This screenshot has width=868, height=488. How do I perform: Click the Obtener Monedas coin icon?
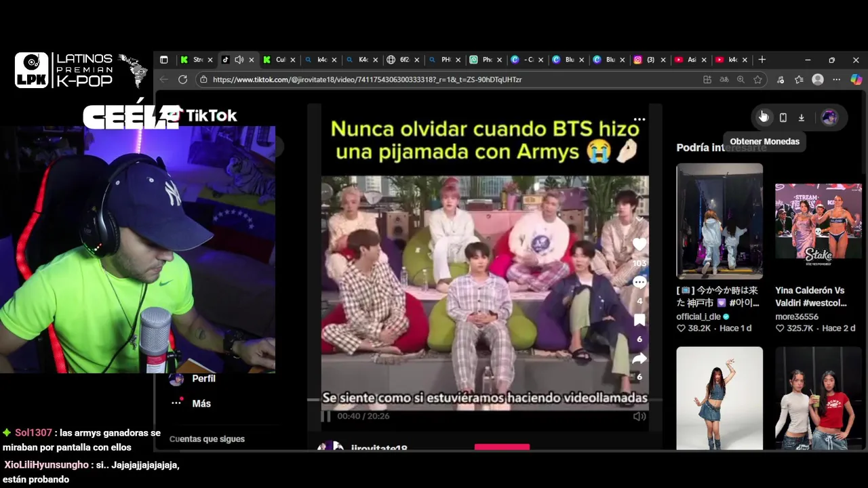[764, 117]
